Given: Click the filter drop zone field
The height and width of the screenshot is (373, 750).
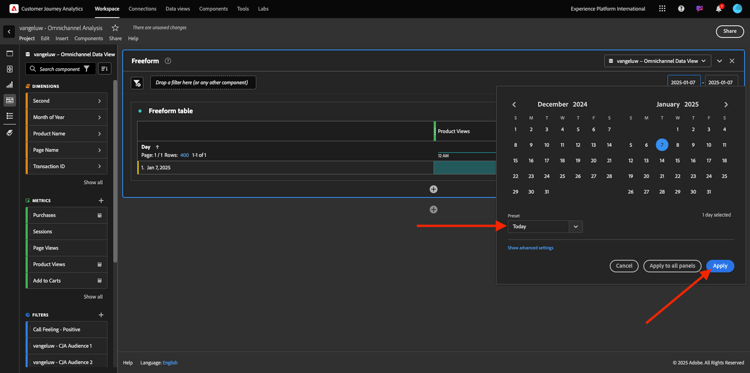Looking at the screenshot, I should pos(203,83).
